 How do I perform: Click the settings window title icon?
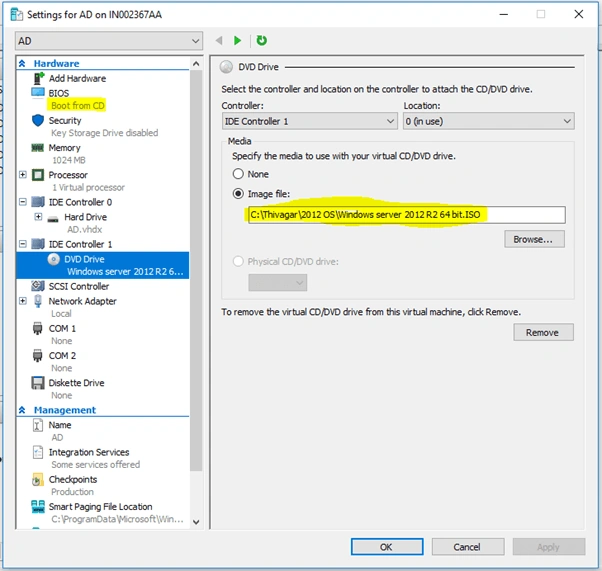coord(17,15)
